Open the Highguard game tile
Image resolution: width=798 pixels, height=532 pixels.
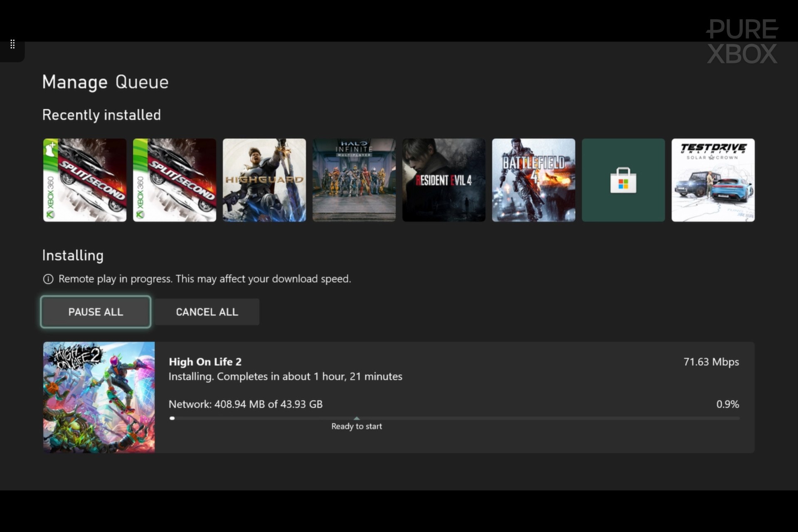(264, 180)
